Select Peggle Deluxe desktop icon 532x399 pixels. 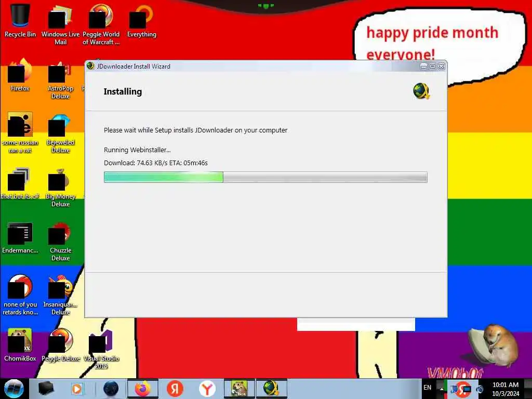point(60,345)
